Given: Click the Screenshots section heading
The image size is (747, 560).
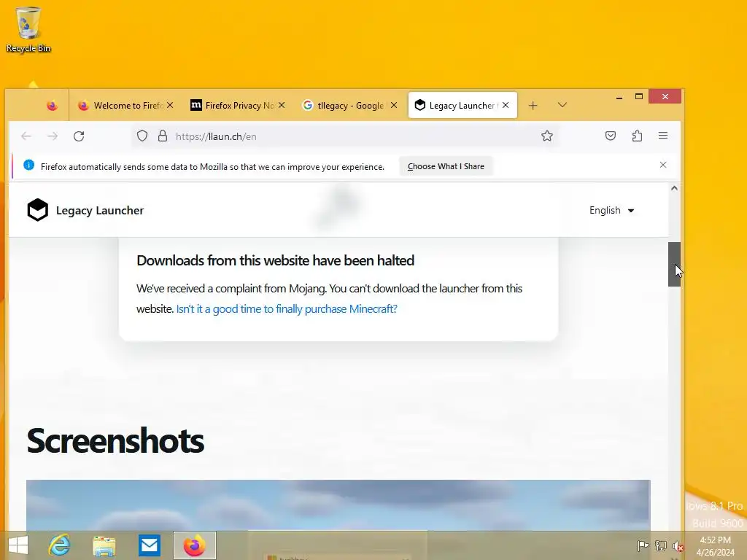Looking at the screenshot, I should pyautogui.click(x=115, y=441).
